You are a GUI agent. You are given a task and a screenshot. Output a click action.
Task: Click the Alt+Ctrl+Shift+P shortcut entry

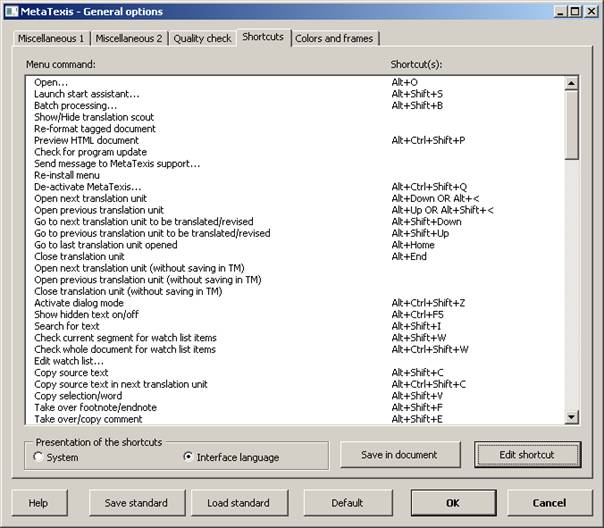428,140
